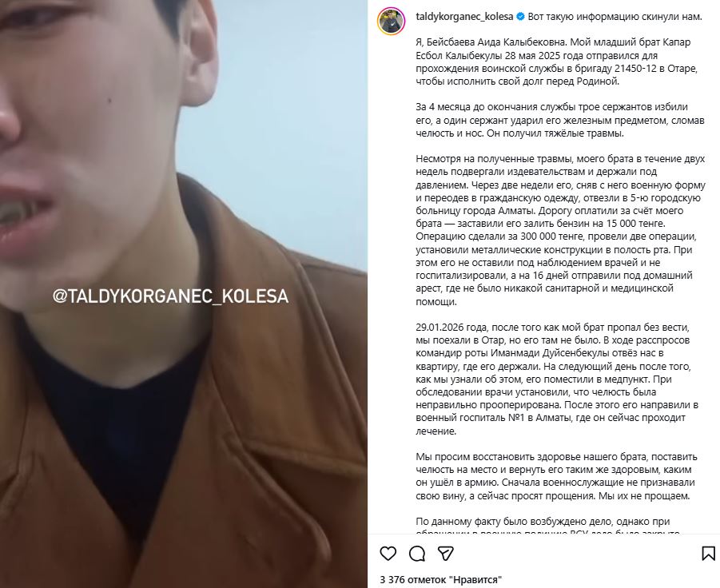The width and height of the screenshot is (720, 588).
Task: Open the taldykorganec_kolesa profile avatar
Action: click(x=392, y=21)
